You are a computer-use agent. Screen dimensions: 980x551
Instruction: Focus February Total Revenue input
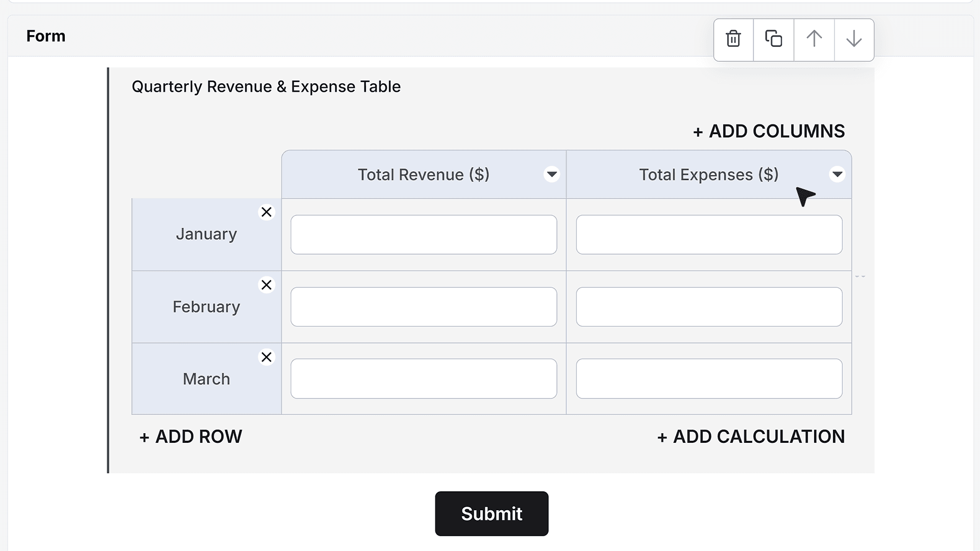click(x=424, y=307)
